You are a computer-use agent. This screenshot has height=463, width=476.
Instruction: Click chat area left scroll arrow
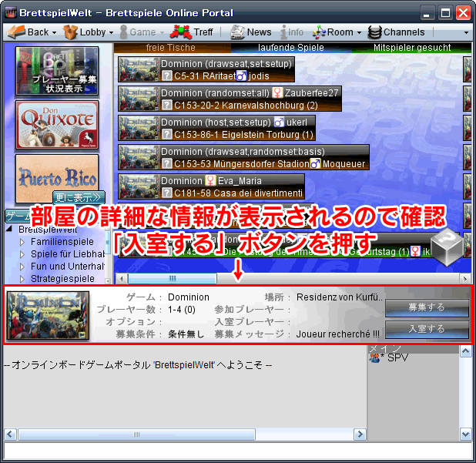pyautogui.click(x=10, y=434)
